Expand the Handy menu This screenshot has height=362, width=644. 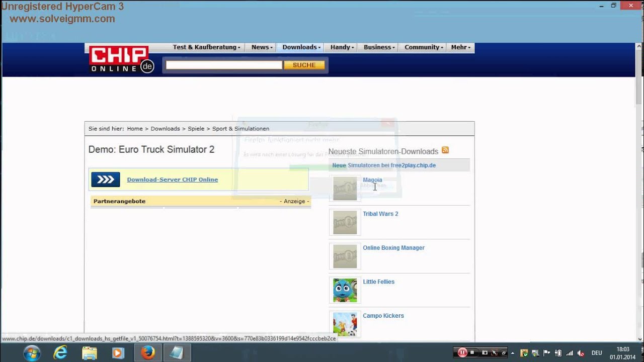(x=342, y=47)
